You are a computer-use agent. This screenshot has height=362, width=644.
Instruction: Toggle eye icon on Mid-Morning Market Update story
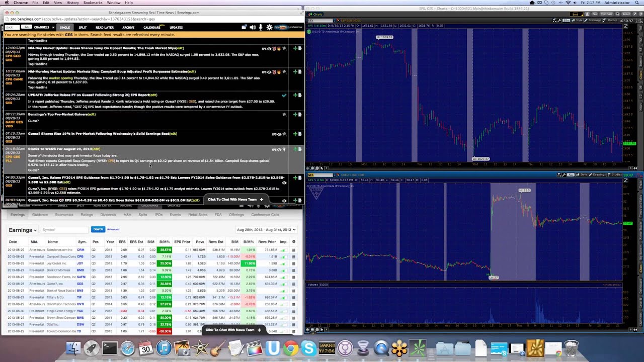[269, 72]
